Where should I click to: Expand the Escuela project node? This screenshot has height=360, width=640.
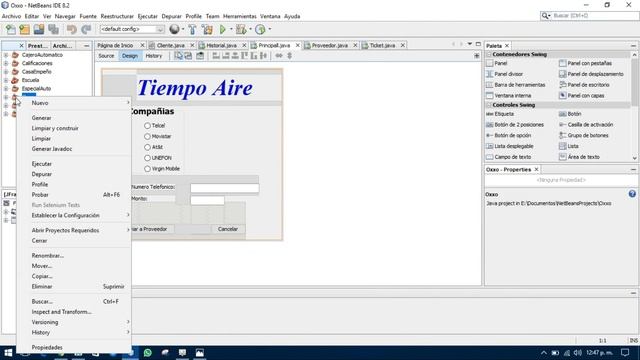coord(6,80)
